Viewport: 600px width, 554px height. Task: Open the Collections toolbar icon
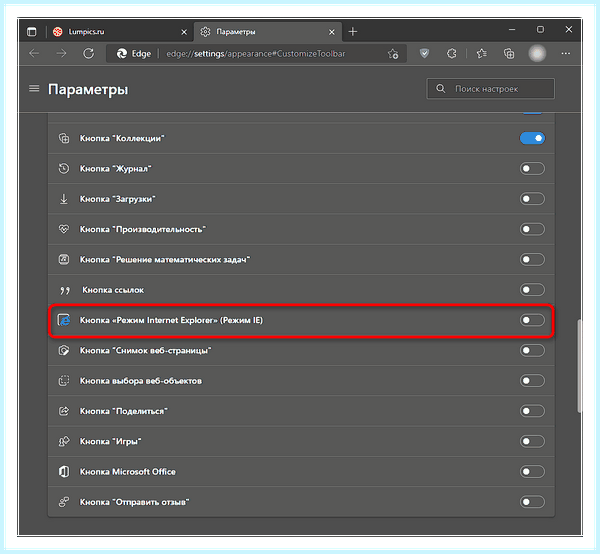pos(509,54)
